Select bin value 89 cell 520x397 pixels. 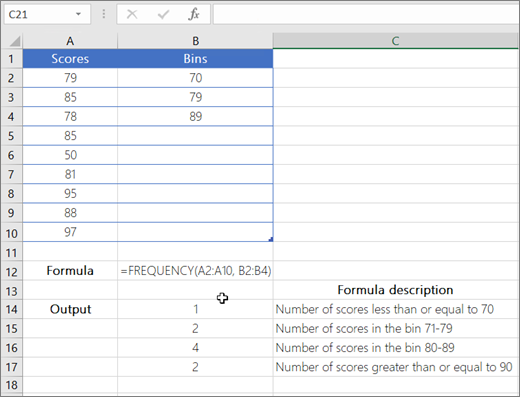tap(195, 116)
